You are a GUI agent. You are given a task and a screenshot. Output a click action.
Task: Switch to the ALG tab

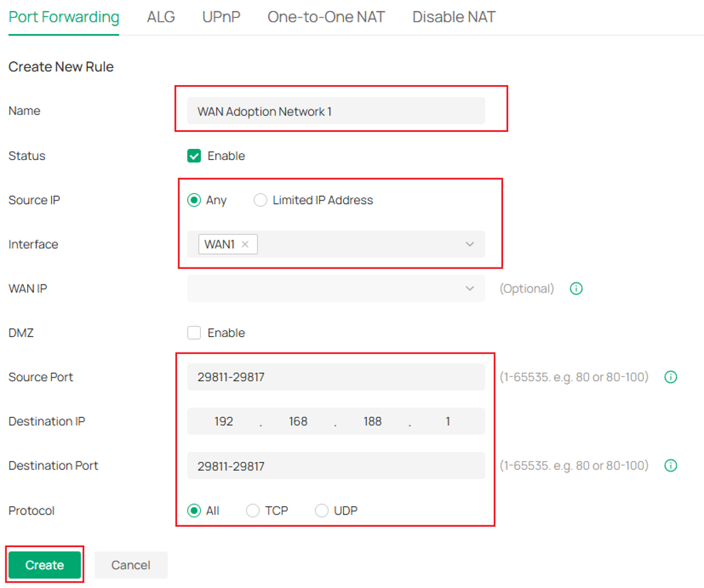tap(161, 17)
